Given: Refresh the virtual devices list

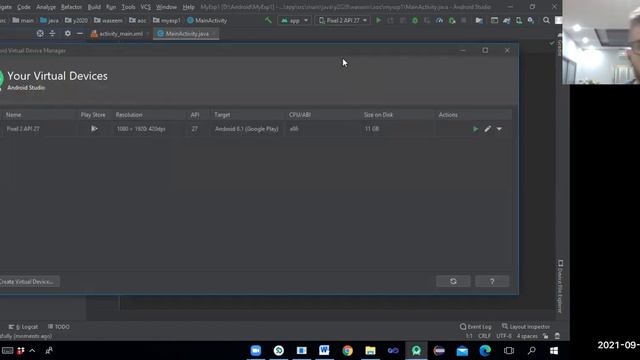Looking at the screenshot, I should [x=453, y=281].
